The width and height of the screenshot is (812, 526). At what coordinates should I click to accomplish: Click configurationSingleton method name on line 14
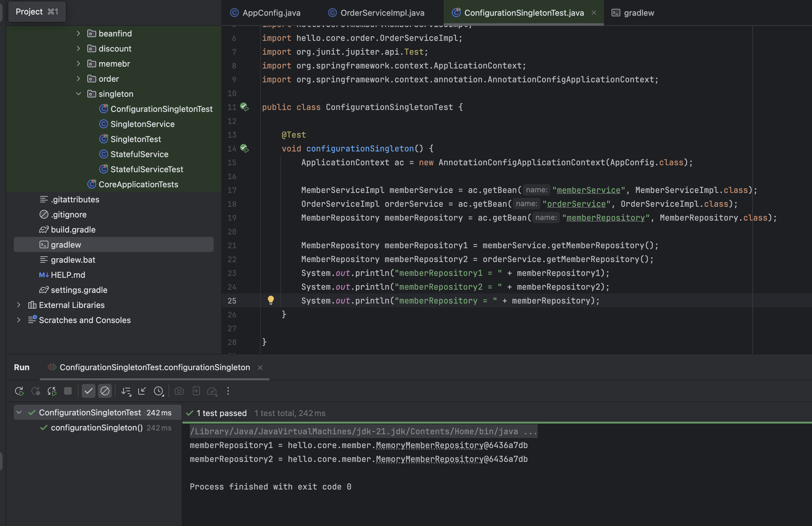(359, 148)
